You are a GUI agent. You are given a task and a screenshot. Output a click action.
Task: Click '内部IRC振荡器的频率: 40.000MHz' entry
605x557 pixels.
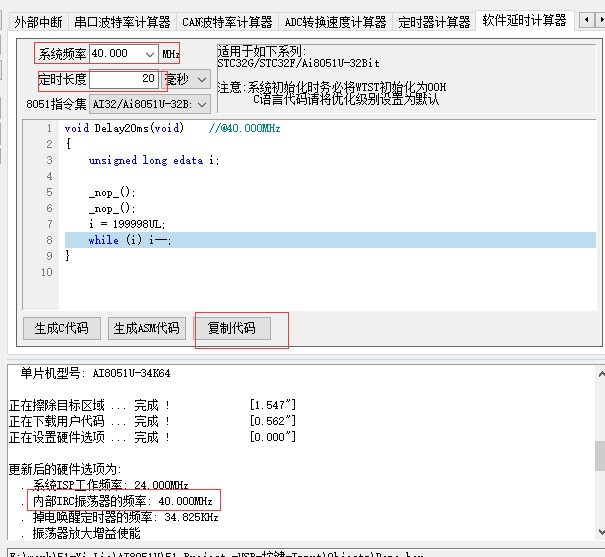click(123, 501)
